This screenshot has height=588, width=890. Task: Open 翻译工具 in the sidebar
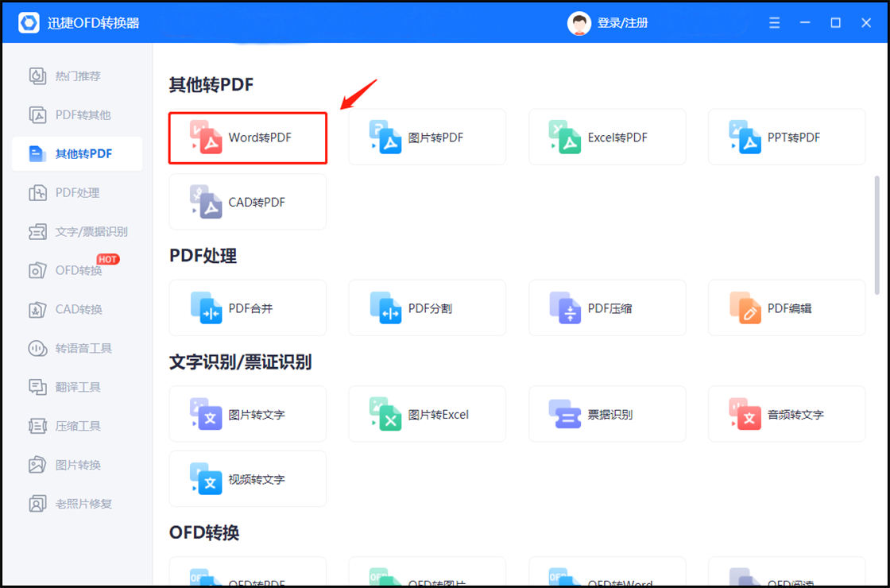(77, 387)
